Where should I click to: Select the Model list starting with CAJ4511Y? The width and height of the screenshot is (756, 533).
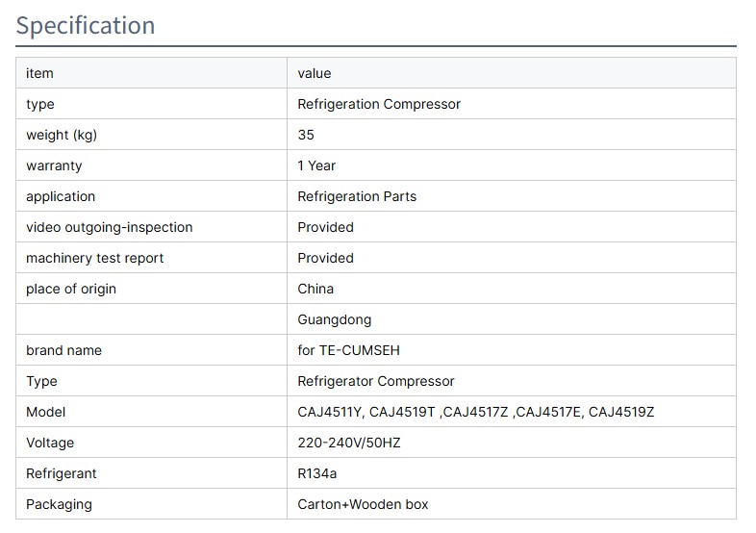[x=475, y=412]
